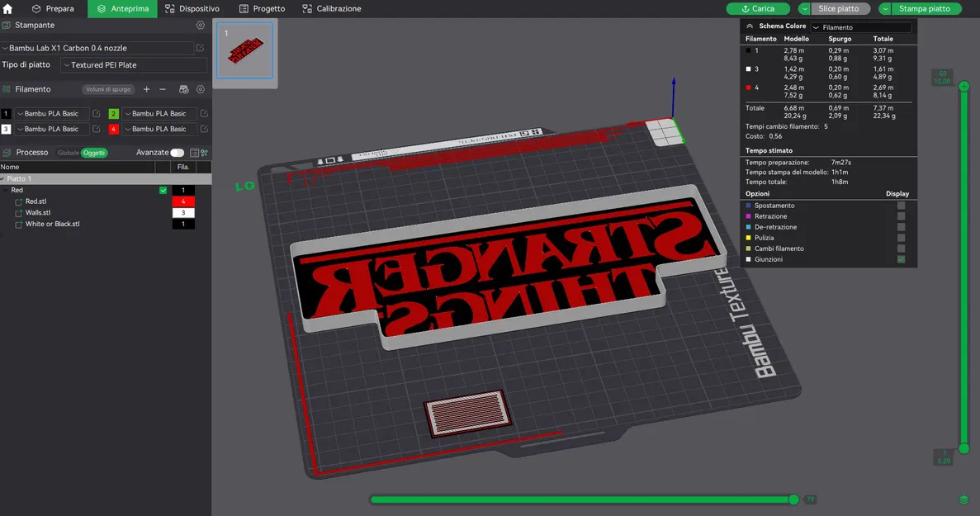Switch process scope to Globale
Image resolution: width=980 pixels, height=516 pixels.
pyautogui.click(x=69, y=153)
